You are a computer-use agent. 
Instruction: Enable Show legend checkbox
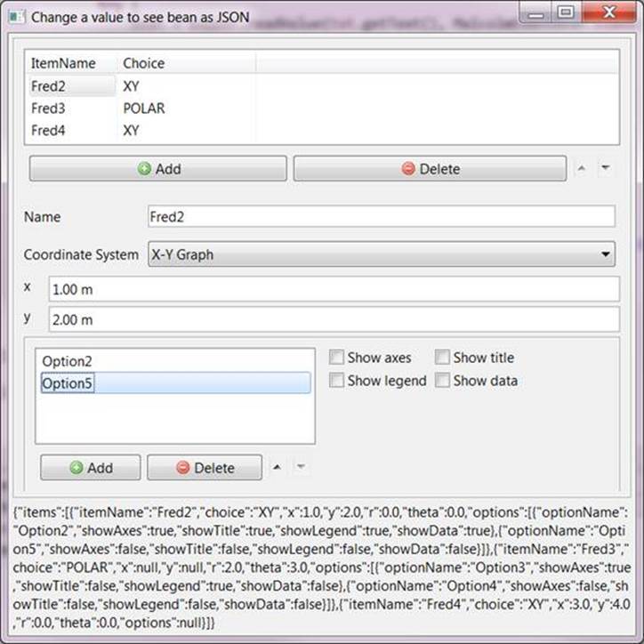[x=336, y=381]
